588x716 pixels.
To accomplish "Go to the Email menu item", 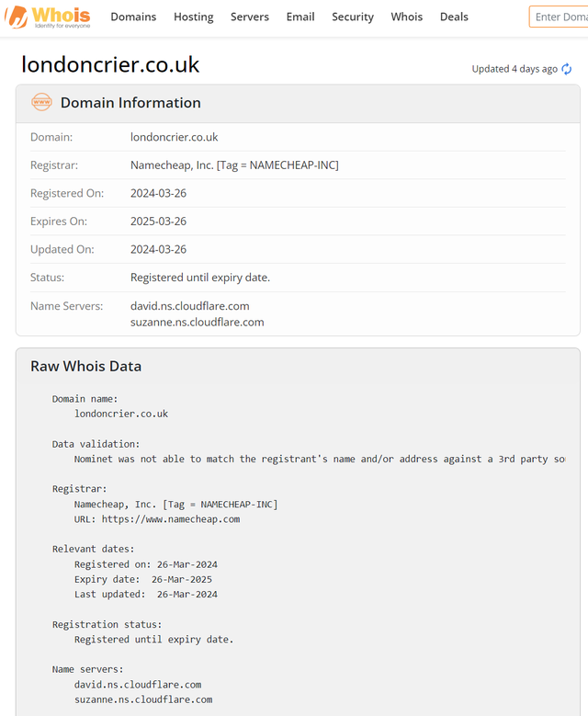I will click(300, 17).
